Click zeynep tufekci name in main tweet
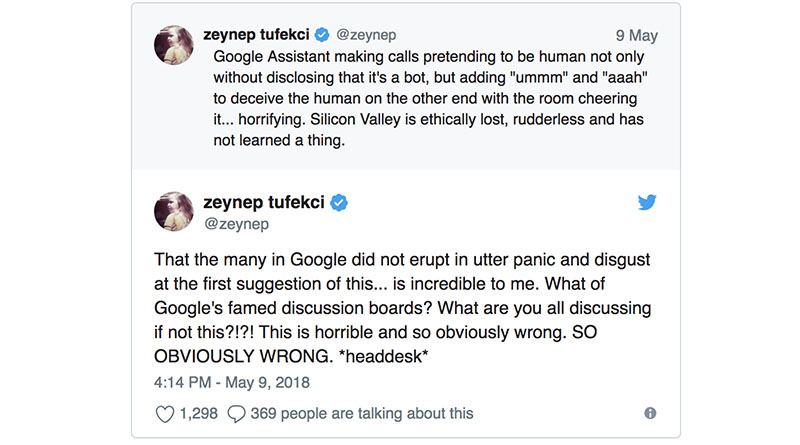 264,203
